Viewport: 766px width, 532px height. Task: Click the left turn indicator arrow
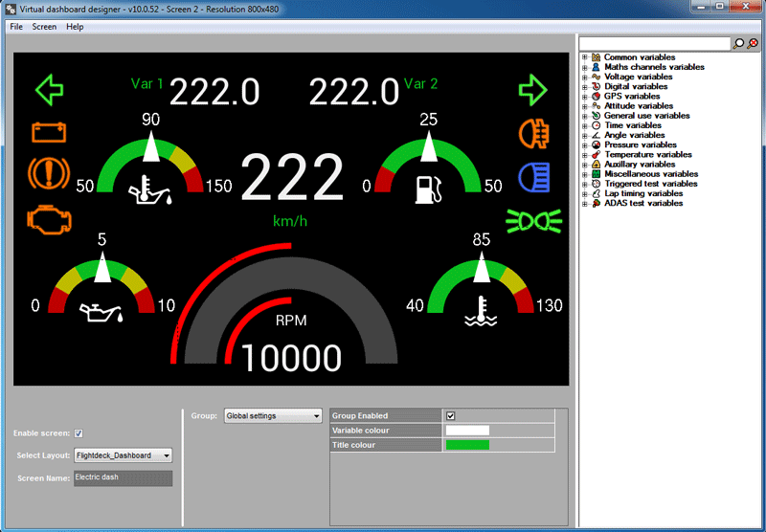[49, 90]
